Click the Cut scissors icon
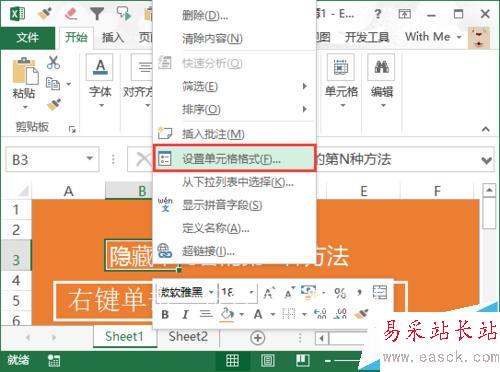This screenshot has width=500, height=372. (x=53, y=62)
